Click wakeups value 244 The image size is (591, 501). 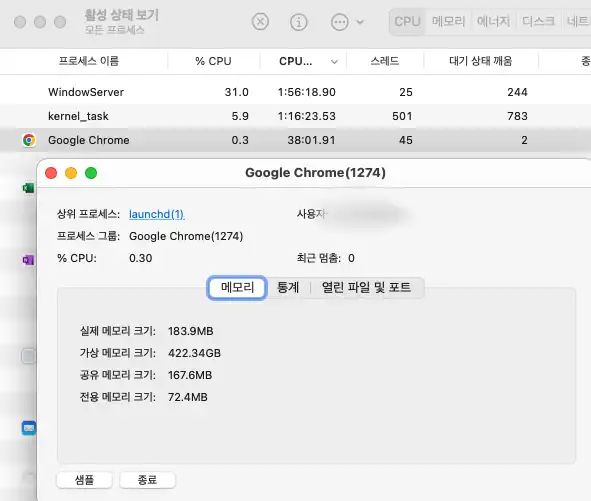[x=517, y=92]
